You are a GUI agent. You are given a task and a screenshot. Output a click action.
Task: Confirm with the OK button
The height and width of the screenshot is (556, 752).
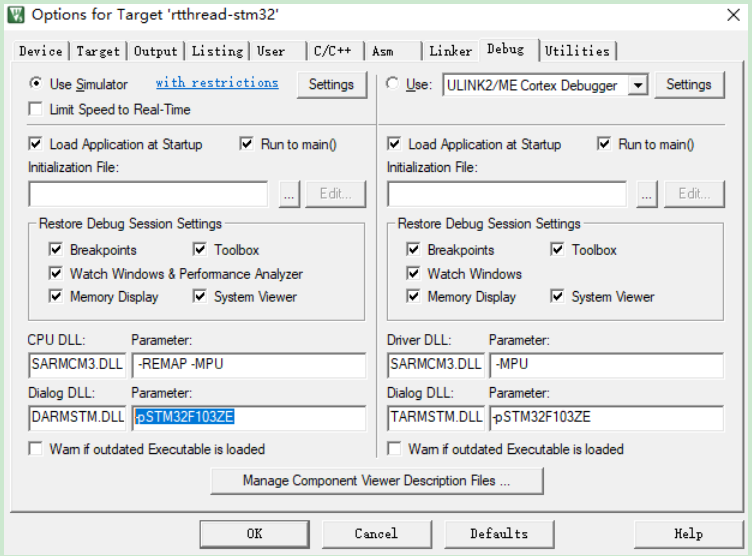tap(254, 534)
